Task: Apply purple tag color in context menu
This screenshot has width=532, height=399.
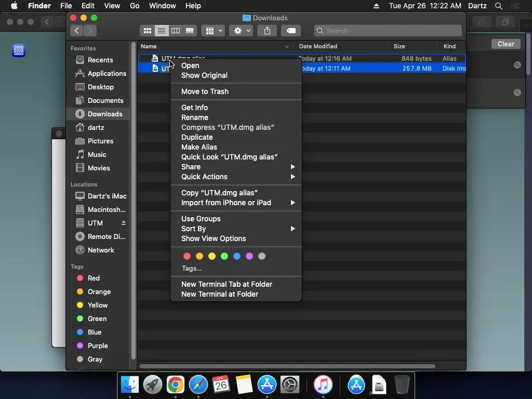Action: (x=249, y=256)
